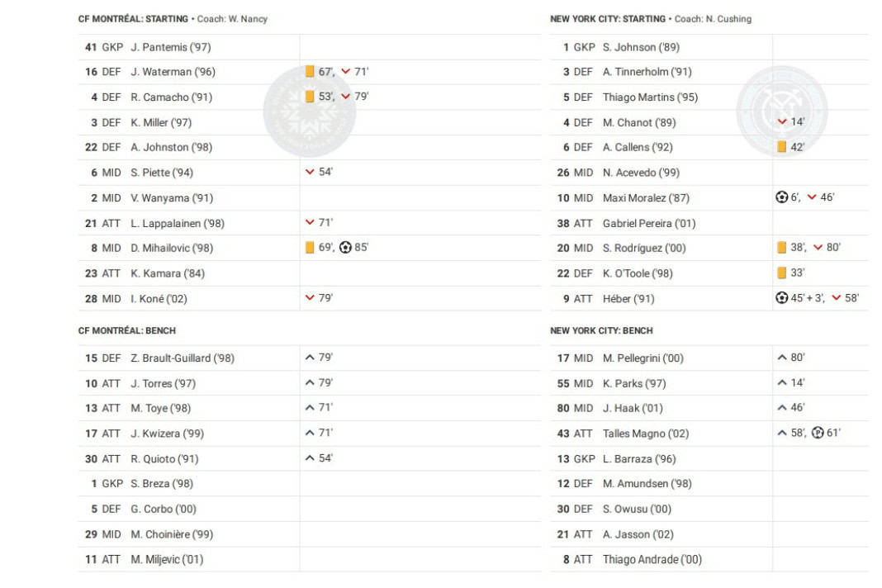The image size is (882, 588).
Task: Click A. Callens' yellow card icon
Action: click(x=781, y=147)
